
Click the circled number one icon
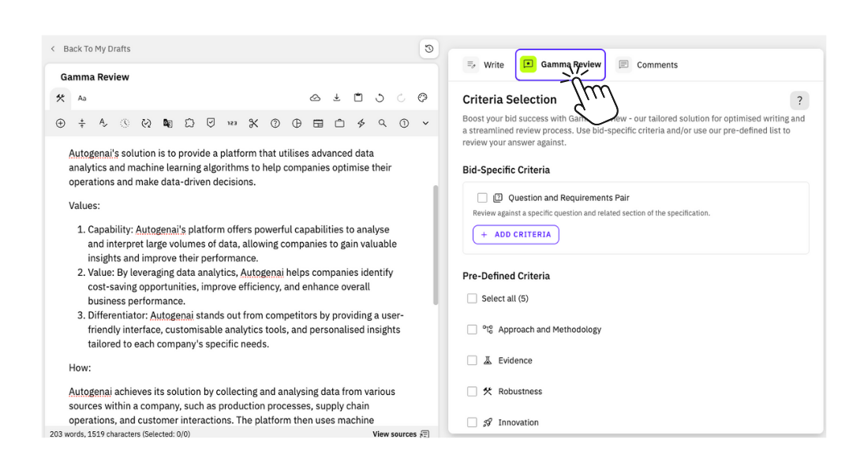coord(404,123)
